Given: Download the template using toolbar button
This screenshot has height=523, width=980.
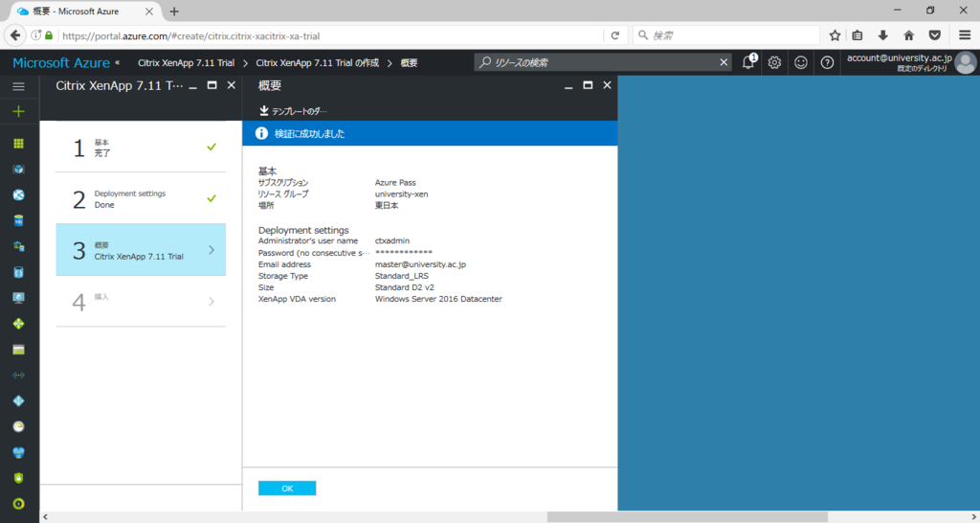Looking at the screenshot, I should tap(293, 111).
